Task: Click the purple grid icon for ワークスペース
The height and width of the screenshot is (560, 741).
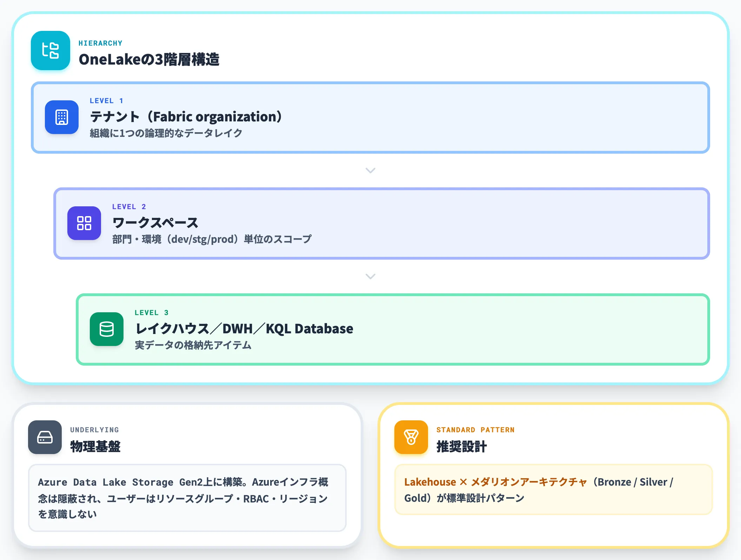Action: [84, 223]
